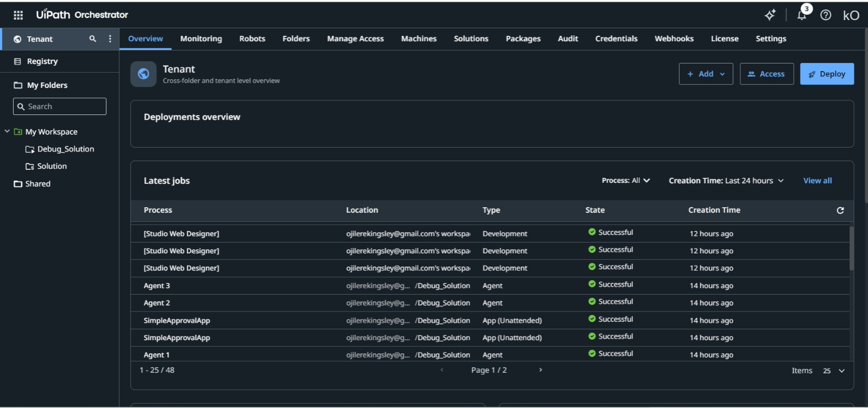
Task: Open the KO user avatar menu
Action: [x=851, y=15]
